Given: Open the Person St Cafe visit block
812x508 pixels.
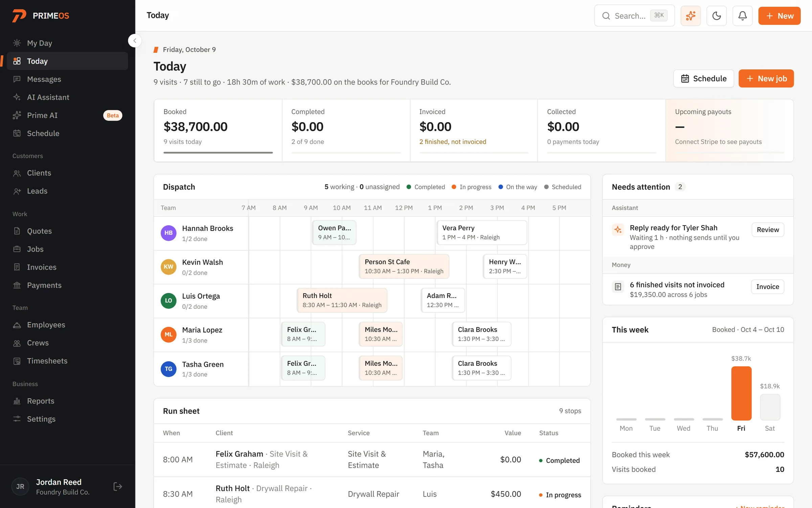Looking at the screenshot, I should (404, 267).
